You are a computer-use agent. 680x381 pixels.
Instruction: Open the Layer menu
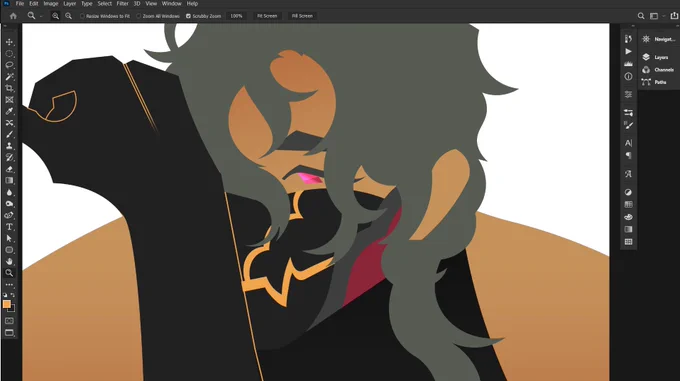pos(70,3)
